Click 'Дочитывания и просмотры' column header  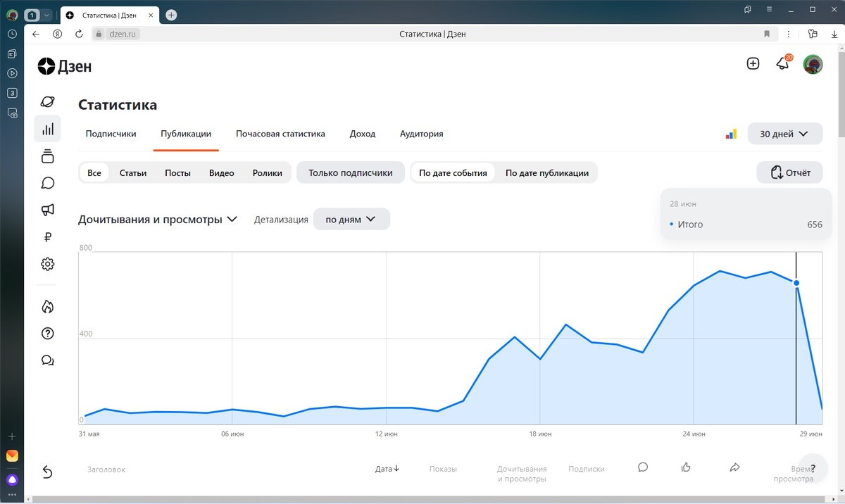click(x=522, y=474)
